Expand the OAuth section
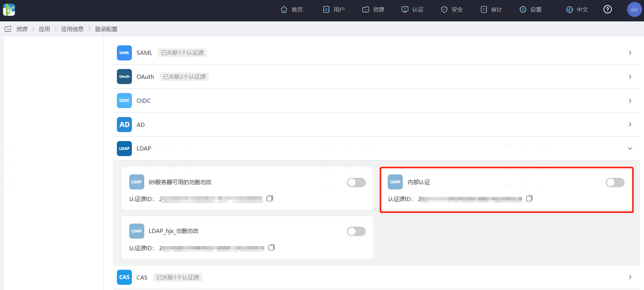This screenshot has height=290, width=644. point(630,77)
